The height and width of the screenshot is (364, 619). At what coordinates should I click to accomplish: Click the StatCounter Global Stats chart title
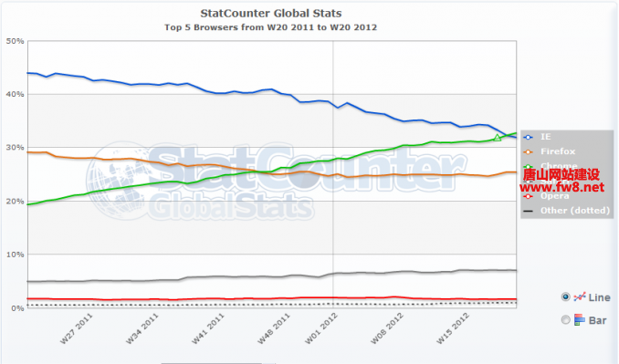(271, 14)
